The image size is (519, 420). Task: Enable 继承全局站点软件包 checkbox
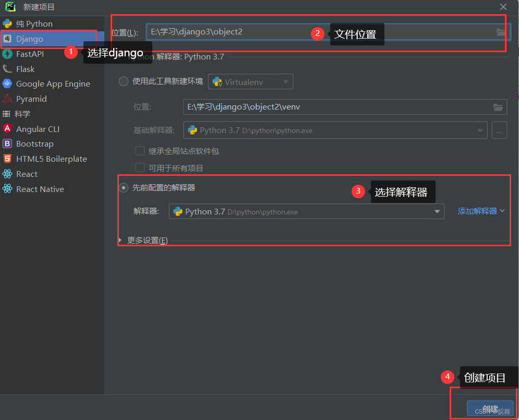click(x=140, y=151)
